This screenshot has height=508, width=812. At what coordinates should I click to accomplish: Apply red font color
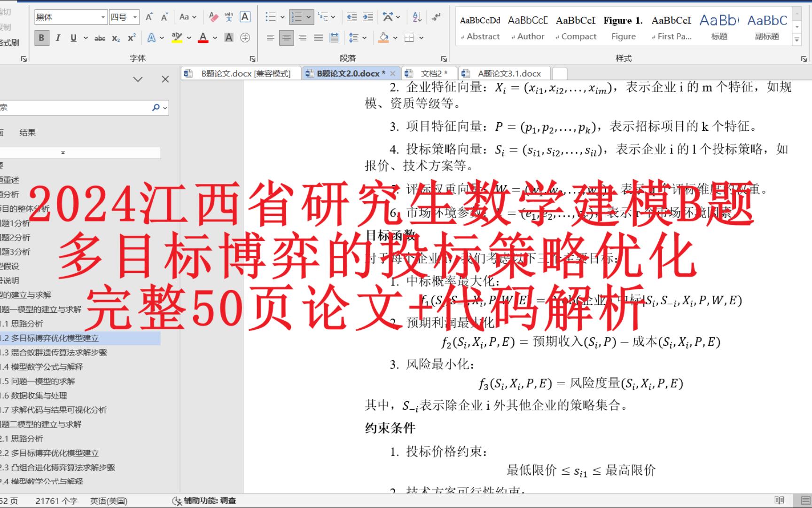coord(203,38)
